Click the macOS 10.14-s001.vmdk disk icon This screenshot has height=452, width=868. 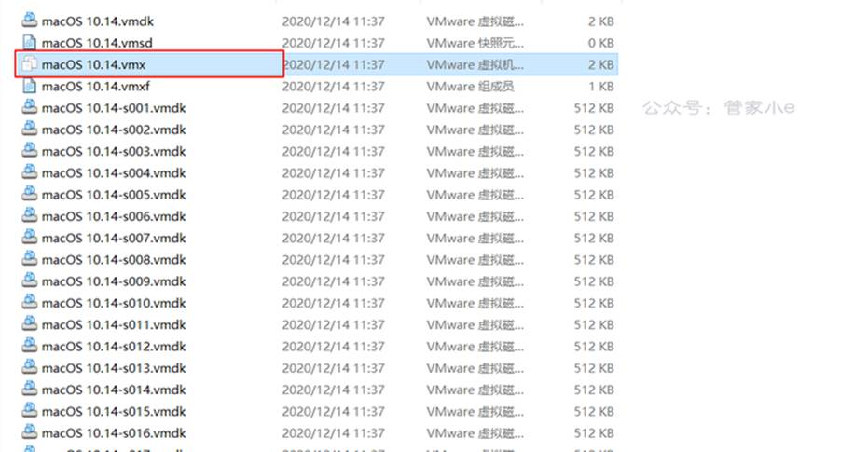[x=29, y=107]
